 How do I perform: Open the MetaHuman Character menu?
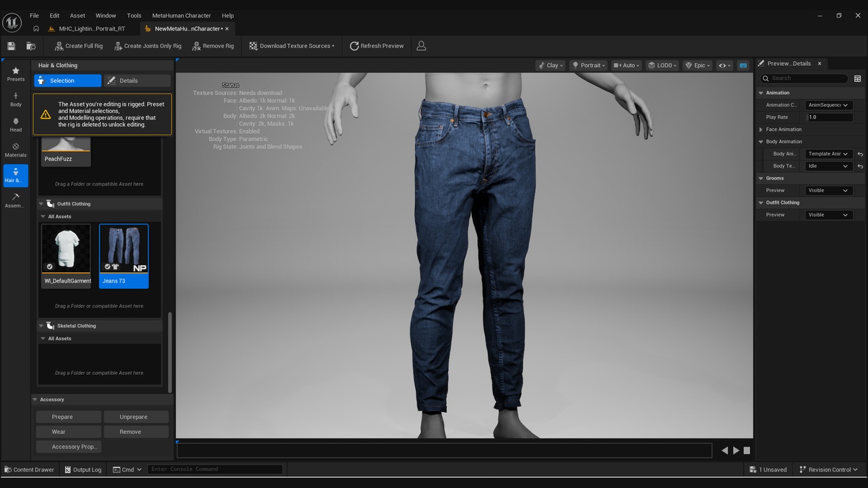pyautogui.click(x=181, y=16)
